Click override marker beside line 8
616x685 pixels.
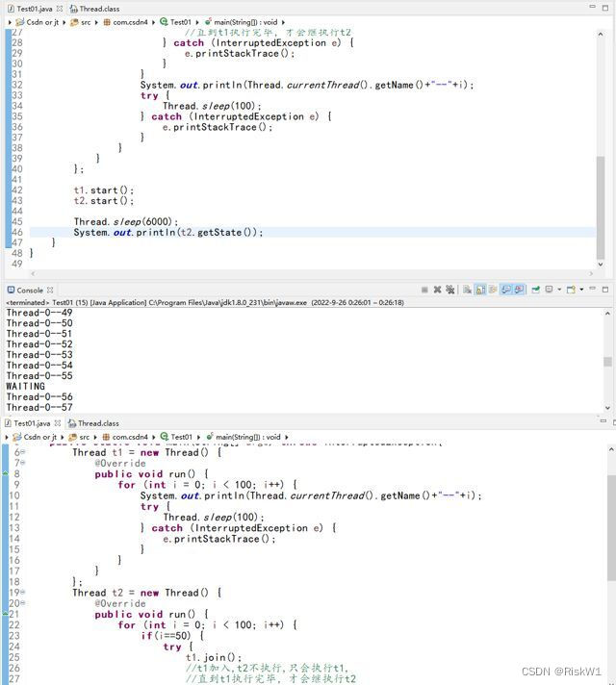[5, 473]
